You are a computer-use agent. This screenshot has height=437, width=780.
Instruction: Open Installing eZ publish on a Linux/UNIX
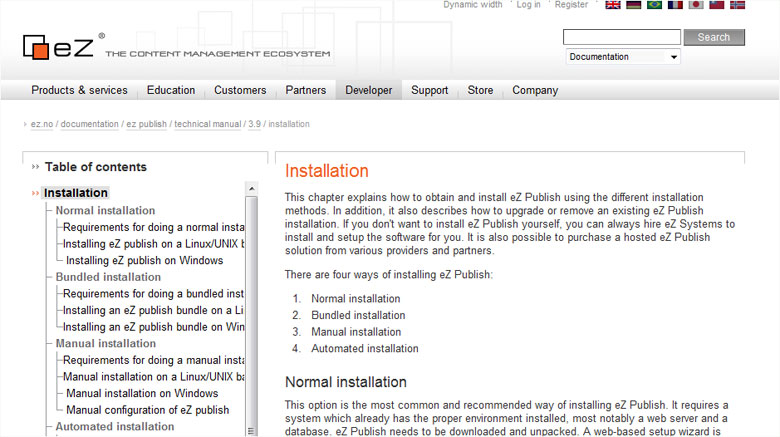tap(154, 244)
